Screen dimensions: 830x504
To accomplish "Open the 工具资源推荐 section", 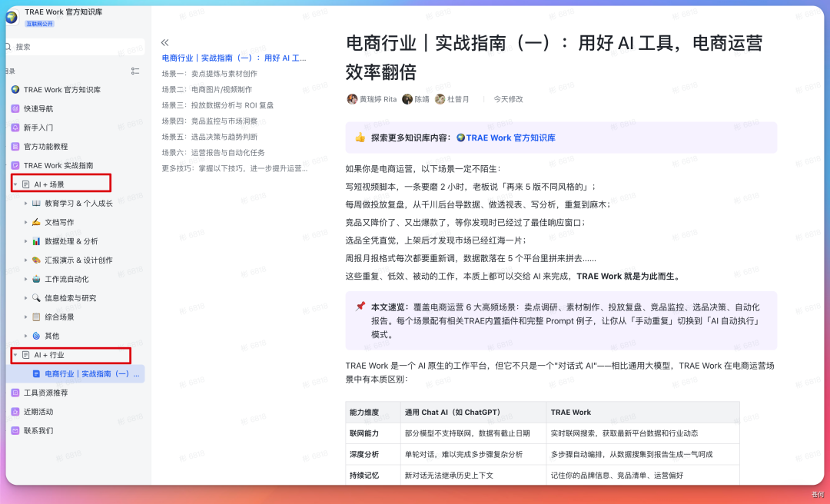I will pyautogui.click(x=45, y=393).
